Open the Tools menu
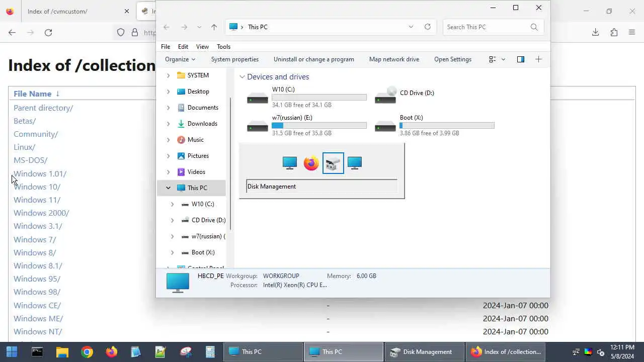Screen dimensions: 644x362 [x=223, y=47]
